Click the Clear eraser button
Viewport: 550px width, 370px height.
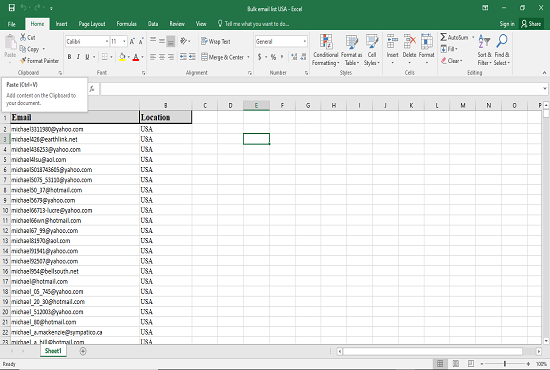click(451, 61)
